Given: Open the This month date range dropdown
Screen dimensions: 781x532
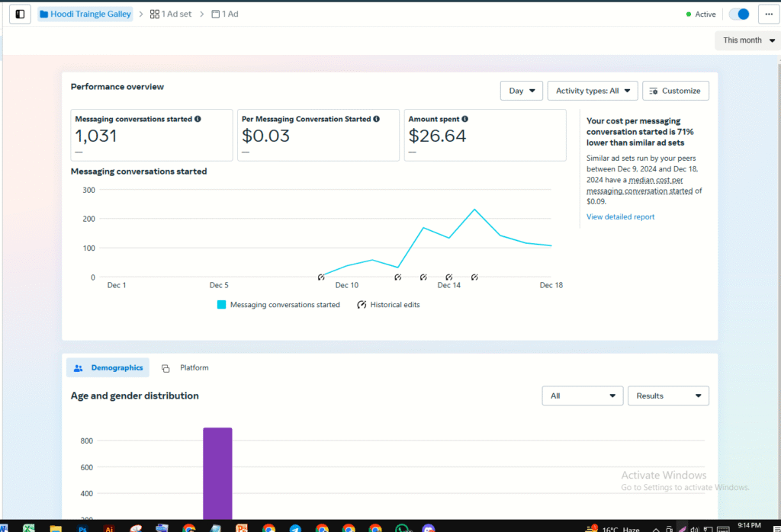Looking at the screenshot, I should (x=747, y=40).
